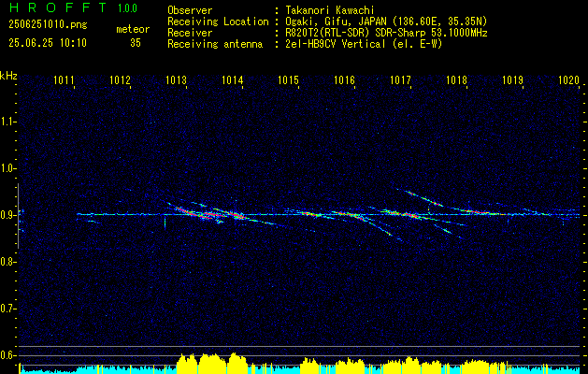Click the 0.6 kHz frequency label
588x374 pixels.
(6, 355)
